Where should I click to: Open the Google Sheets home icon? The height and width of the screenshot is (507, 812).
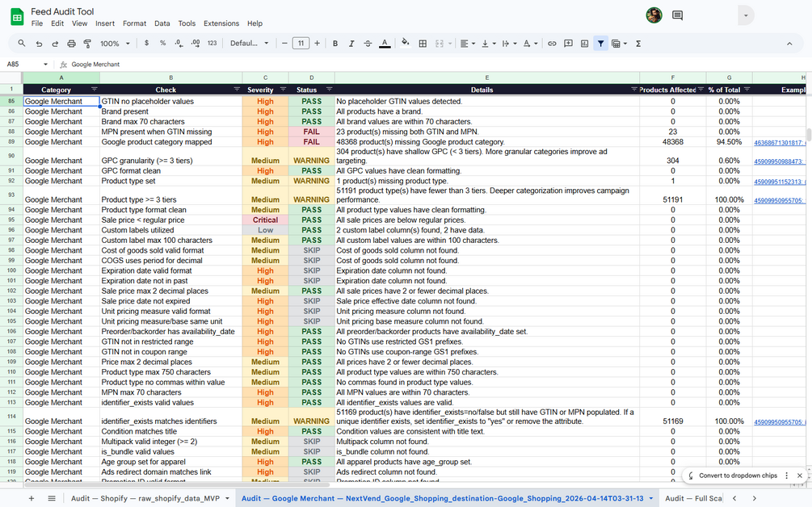coord(17,17)
